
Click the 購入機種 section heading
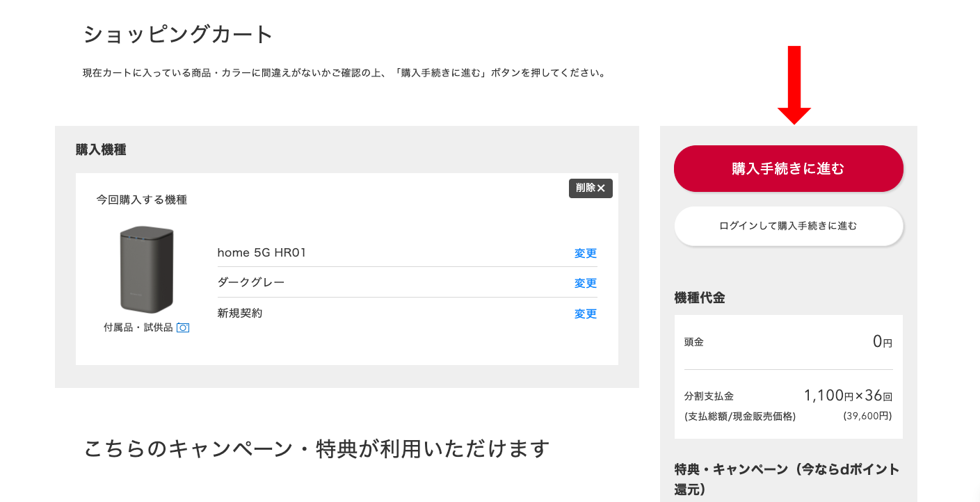pos(101,149)
